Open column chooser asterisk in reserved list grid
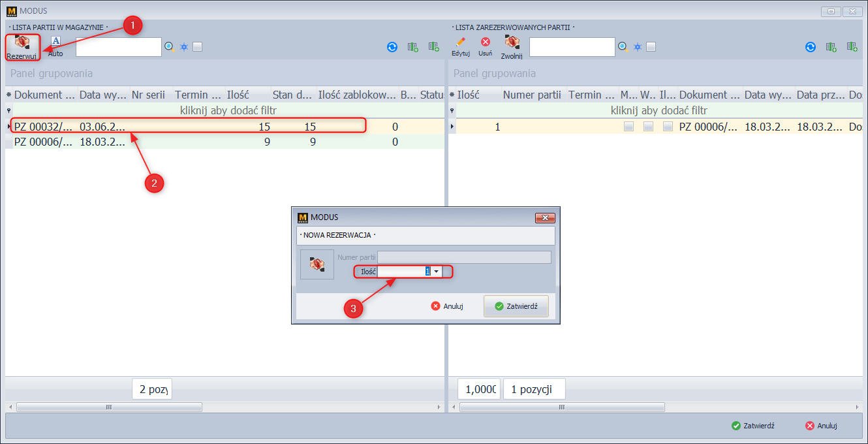 [452, 95]
